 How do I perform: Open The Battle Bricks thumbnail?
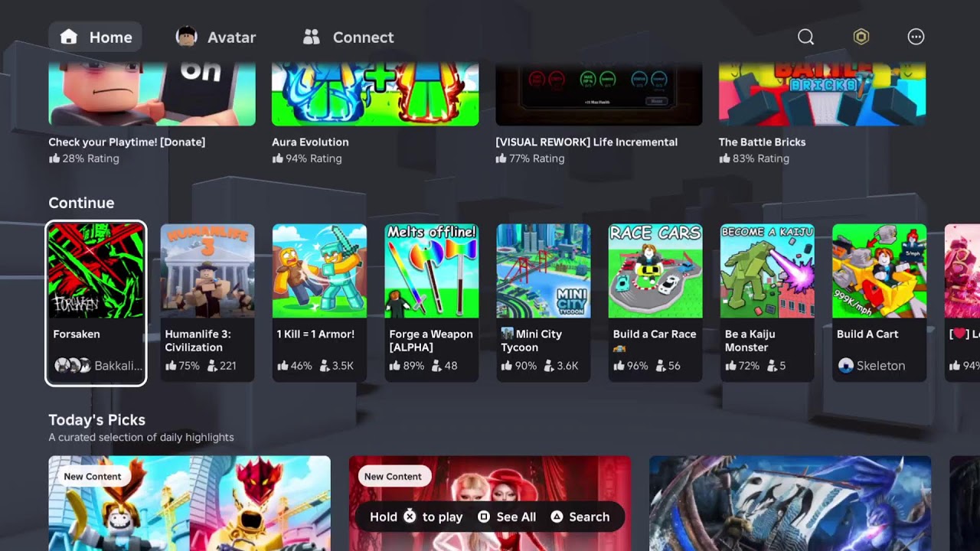[x=822, y=94]
